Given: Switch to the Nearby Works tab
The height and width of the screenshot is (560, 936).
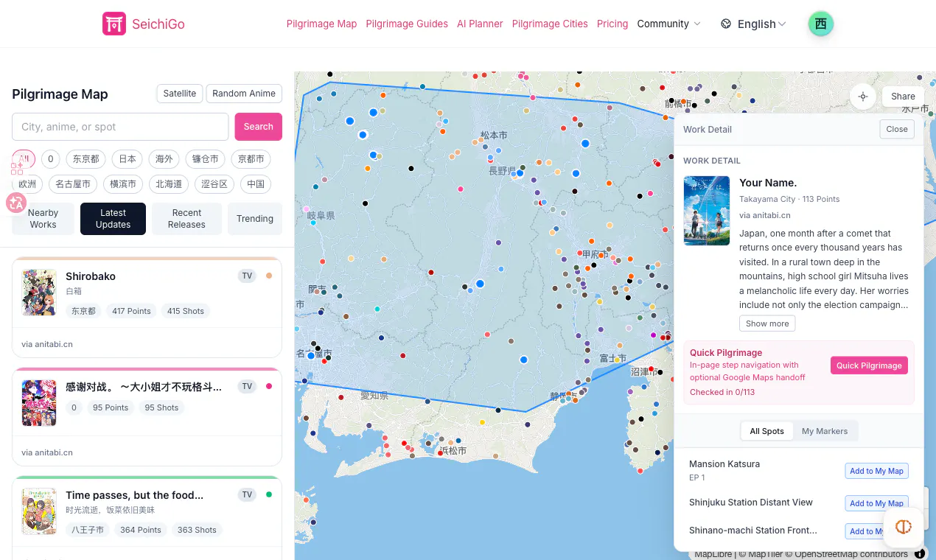Looking at the screenshot, I should pyautogui.click(x=43, y=219).
